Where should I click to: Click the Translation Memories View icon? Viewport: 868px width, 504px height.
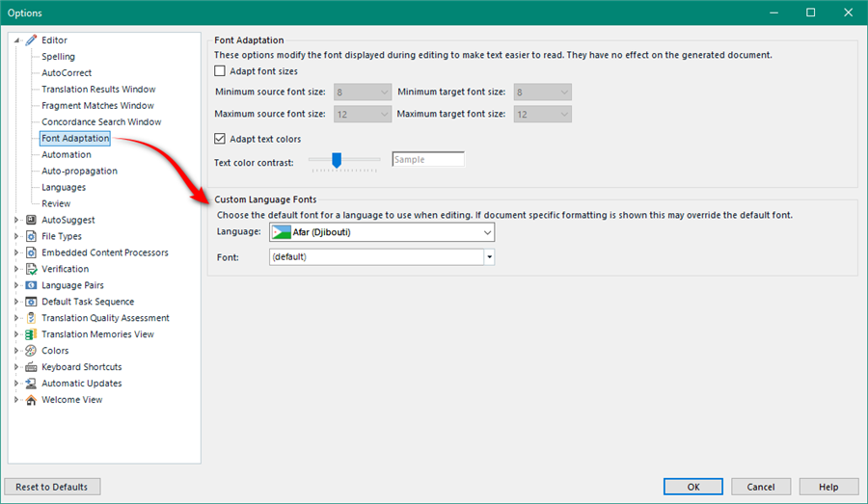[31, 334]
